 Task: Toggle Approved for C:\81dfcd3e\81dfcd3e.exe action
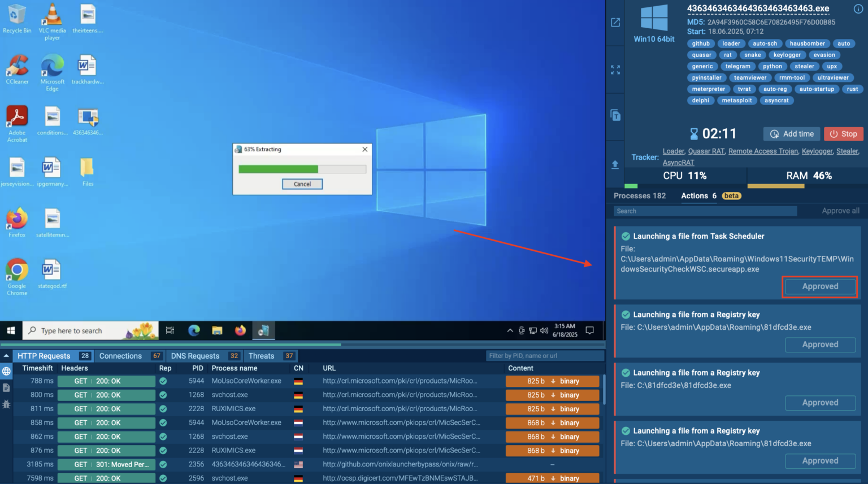point(820,403)
